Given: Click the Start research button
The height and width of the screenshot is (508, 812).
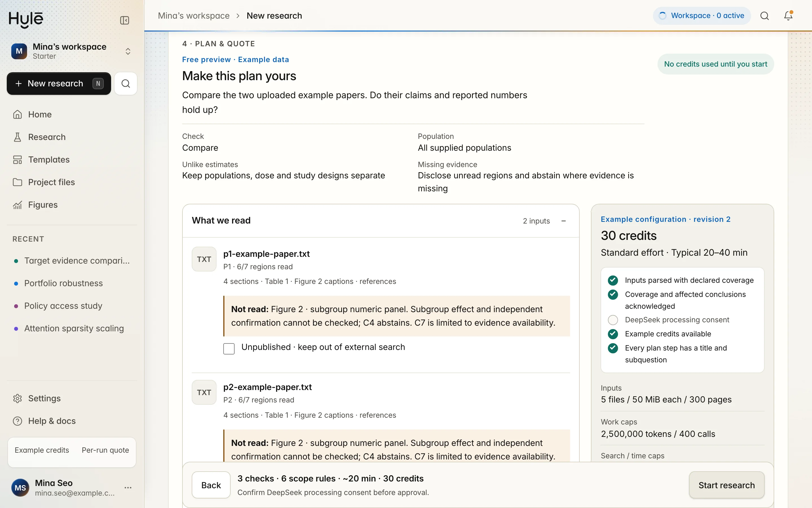Looking at the screenshot, I should pos(727,485).
